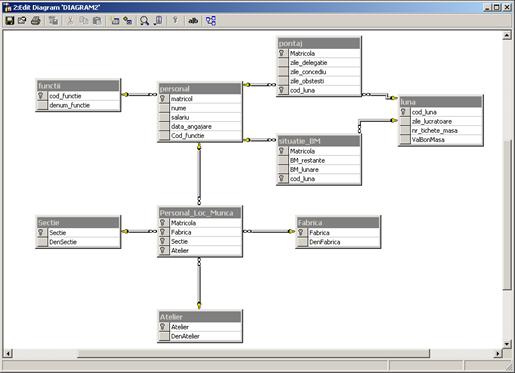
Task: Click the 'cod_luna' row in situatie_BM
Action: (x=319, y=179)
